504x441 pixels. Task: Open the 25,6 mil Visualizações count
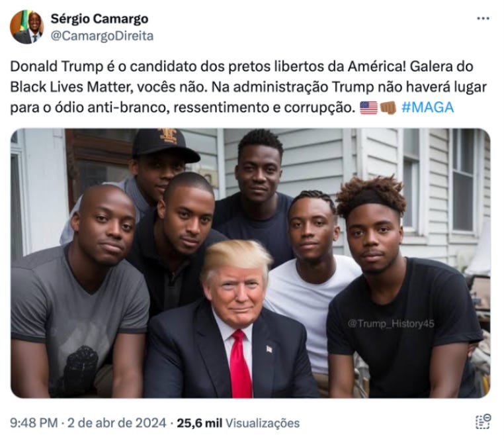click(238, 423)
